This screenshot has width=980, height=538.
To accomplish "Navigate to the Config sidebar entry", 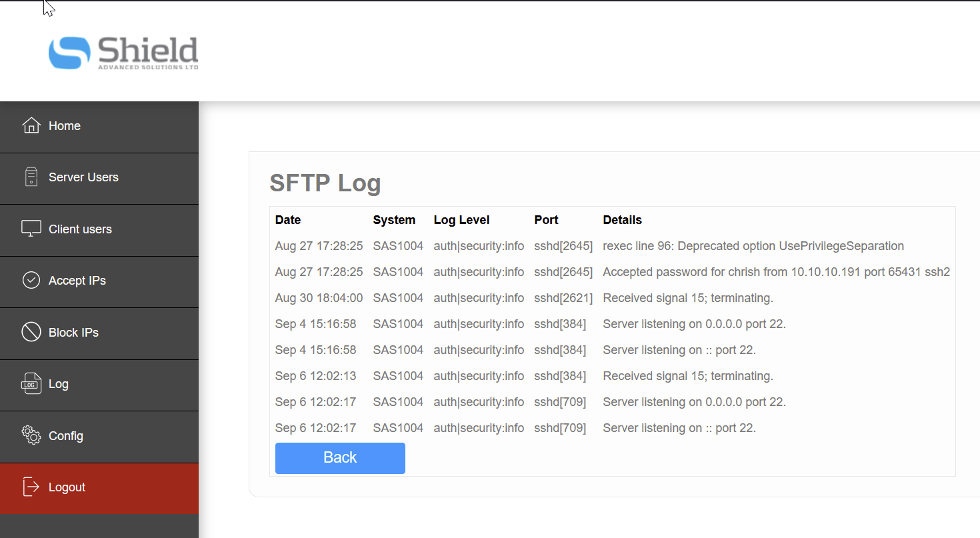I will click(66, 436).
